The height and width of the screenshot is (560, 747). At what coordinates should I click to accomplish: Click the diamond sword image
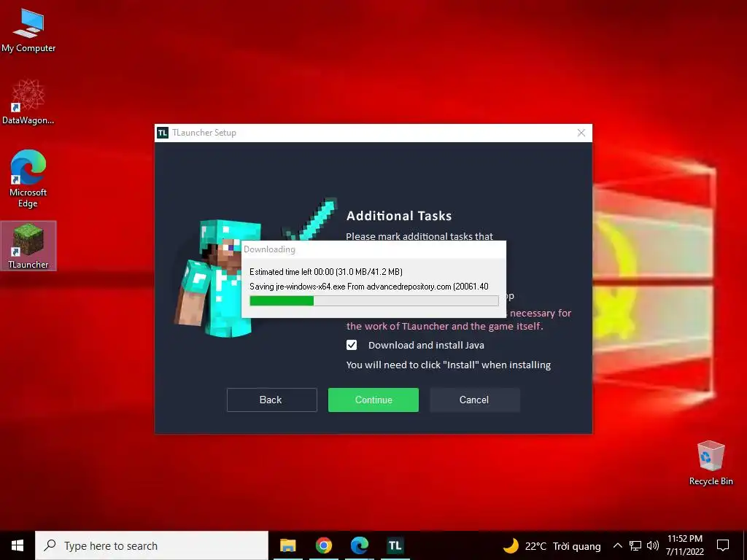point(311,219)
